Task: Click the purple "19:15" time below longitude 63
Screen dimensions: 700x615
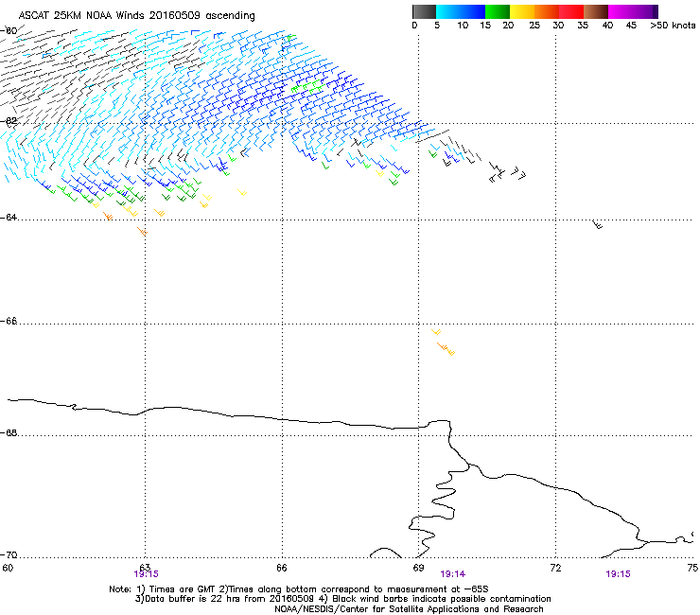Action: point(146,574)
